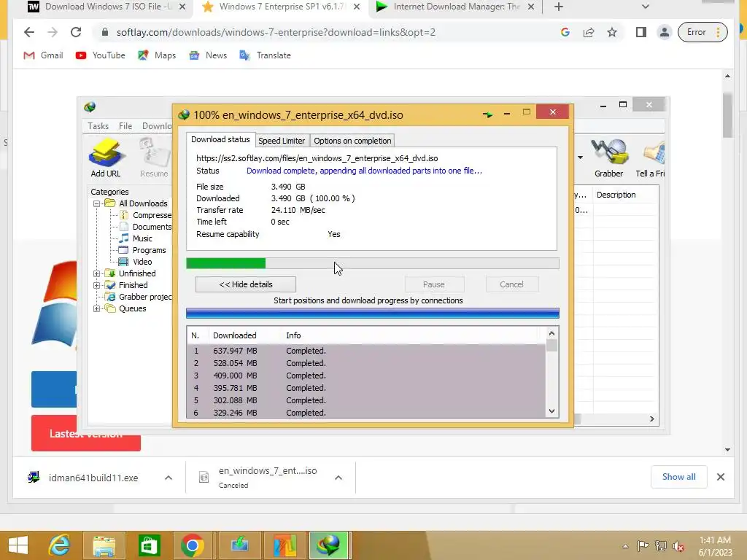
Task: Open News bookmark
Action: [208, 55]
